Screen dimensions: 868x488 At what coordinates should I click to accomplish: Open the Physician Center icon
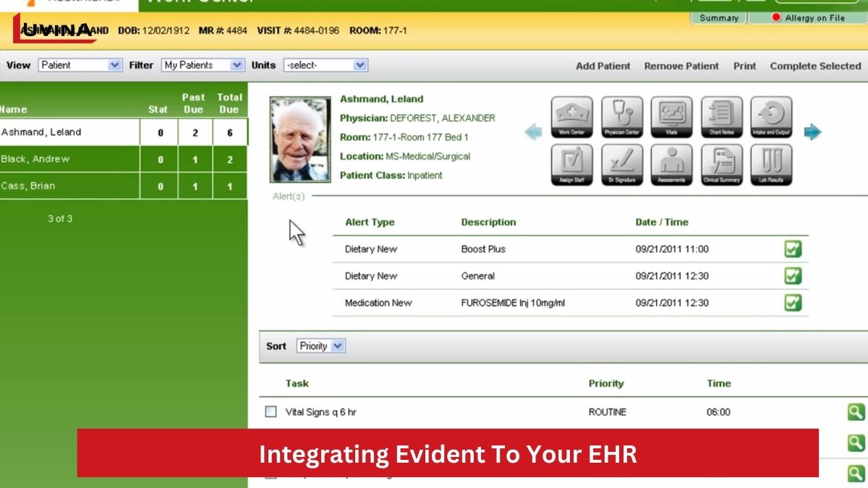click(621, 117)
